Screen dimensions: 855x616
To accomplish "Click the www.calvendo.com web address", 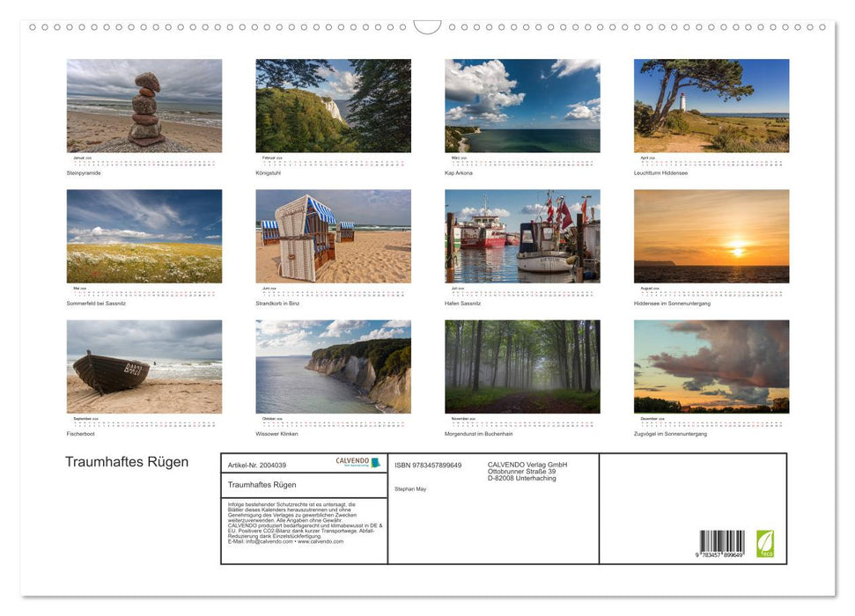I will [321, 540].
